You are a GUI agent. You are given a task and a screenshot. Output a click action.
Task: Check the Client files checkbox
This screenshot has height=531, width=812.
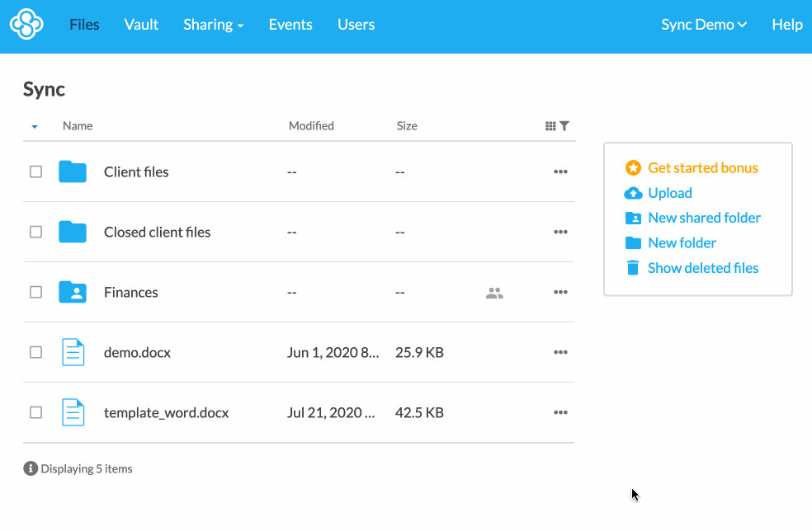pyautogui.click(x=35, y=172)
